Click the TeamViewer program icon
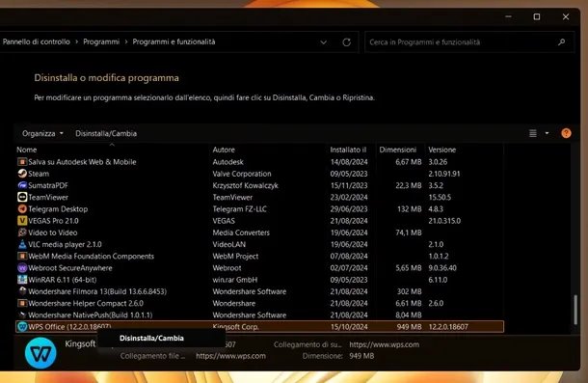This screenshot has height=383, width=588. click(x=22, y=197)
